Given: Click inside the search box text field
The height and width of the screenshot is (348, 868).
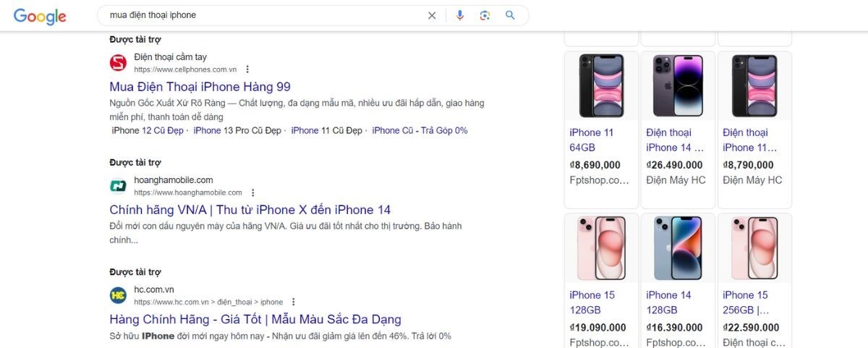Looking at the screenshot, I should [264, 15].
